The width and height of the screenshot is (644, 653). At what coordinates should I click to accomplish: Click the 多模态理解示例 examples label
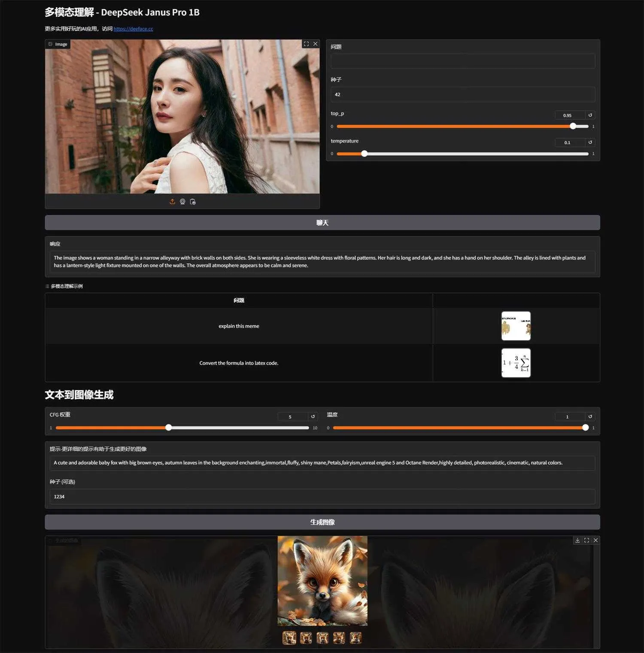click(x=64, y=286)
